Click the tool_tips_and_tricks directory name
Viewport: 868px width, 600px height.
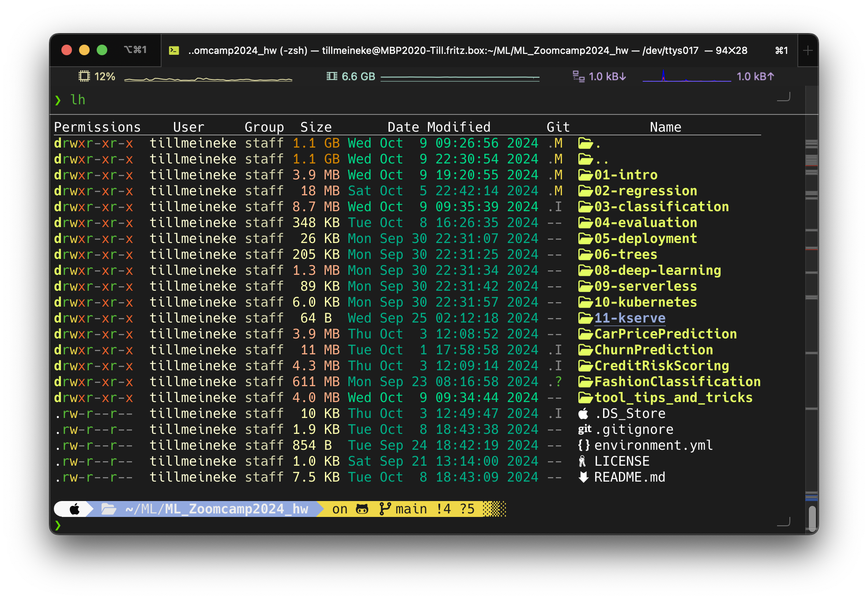(x=673, y=398)
